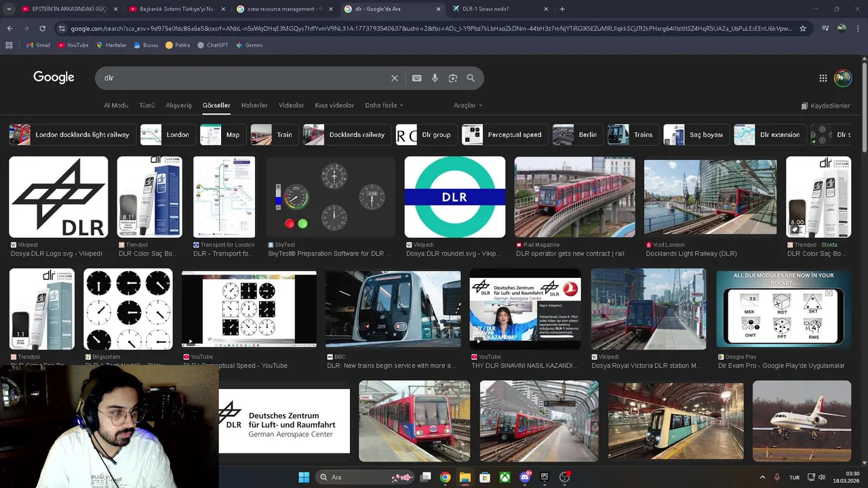868x488 pixels.
Task: Open the Gemini bookmark
Action: point(249,45)
